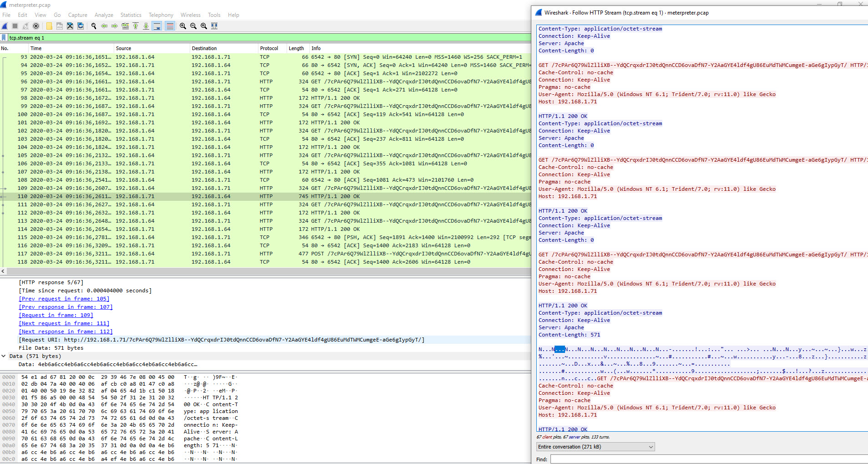Sort by Protocol column header
This screenshot has width=868, height=464.
(272, 48)
